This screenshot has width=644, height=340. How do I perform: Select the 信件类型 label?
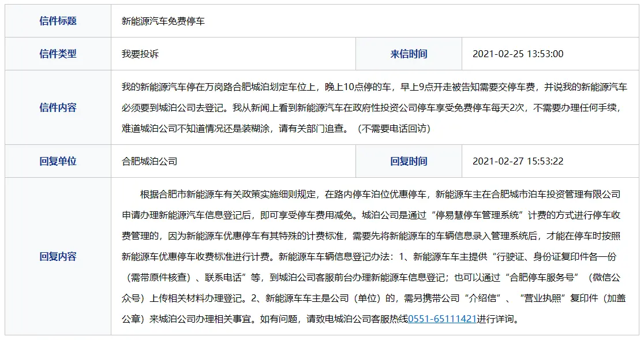pos(58,54)
